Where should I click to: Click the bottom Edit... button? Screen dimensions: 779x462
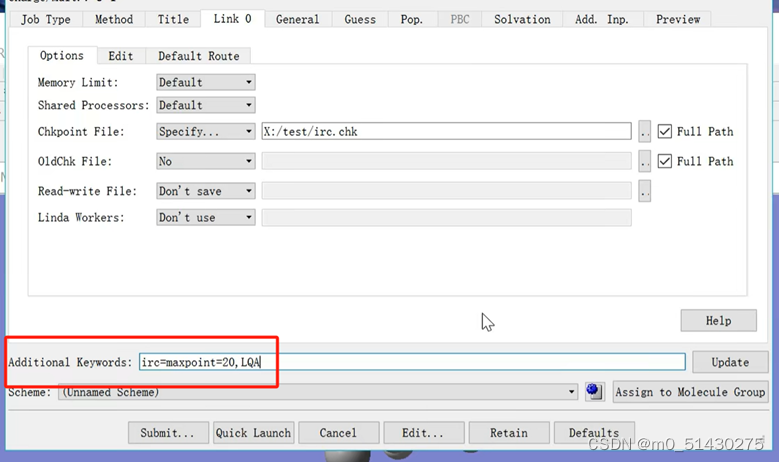click(x=423, y=433)
